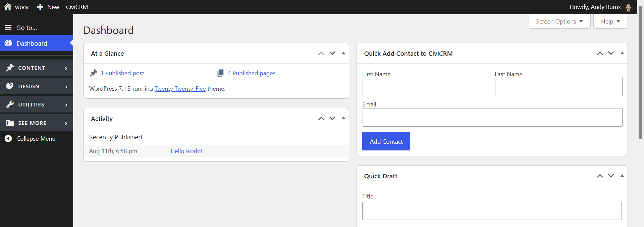The image size is (644, 227).
Task: Move Activity widget up
Action: 321,118
